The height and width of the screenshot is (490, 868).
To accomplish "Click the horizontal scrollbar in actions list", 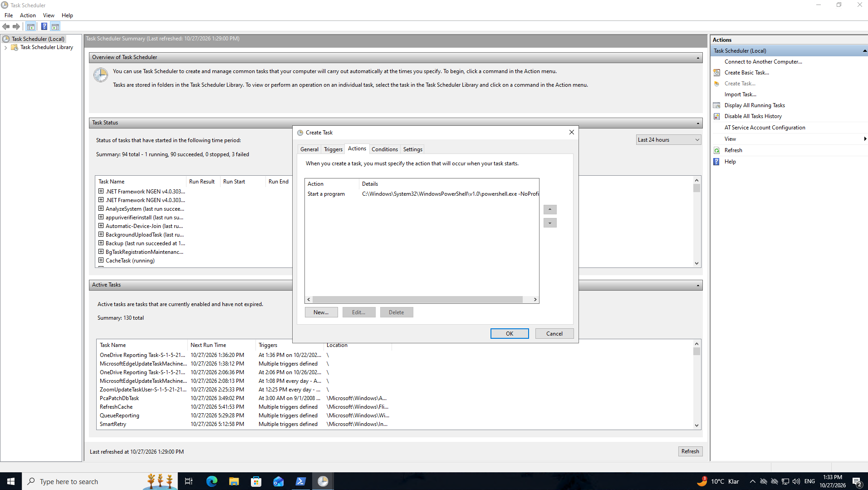I will 417,300.
